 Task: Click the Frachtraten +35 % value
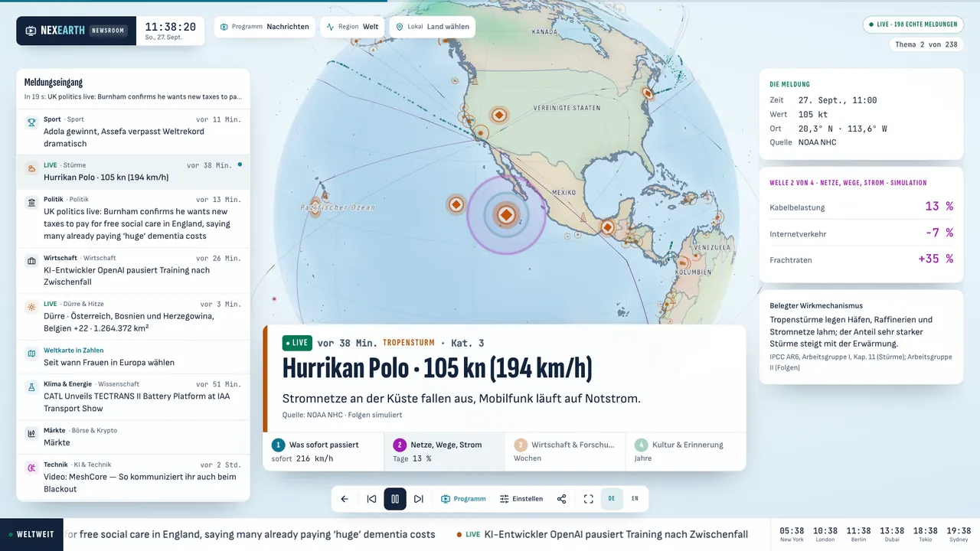coord(936,259)
